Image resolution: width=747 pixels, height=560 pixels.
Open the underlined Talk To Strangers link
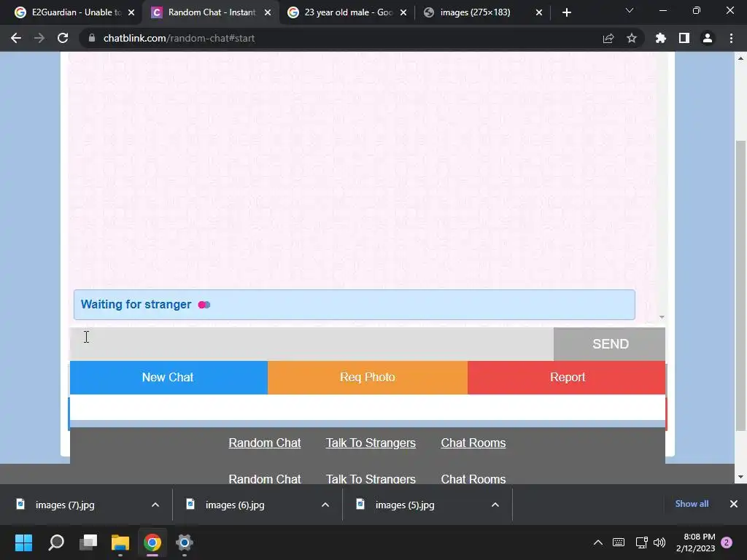(x=371, y=443)
